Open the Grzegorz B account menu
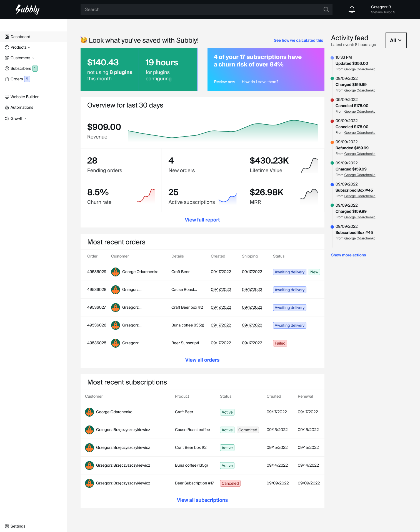420x532 pixels. [384, 9]
